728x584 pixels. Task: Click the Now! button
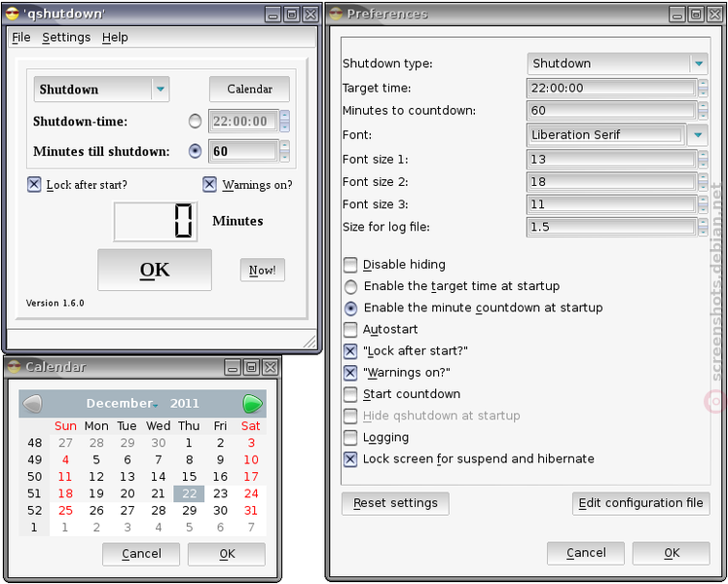(x=263, y=271)
